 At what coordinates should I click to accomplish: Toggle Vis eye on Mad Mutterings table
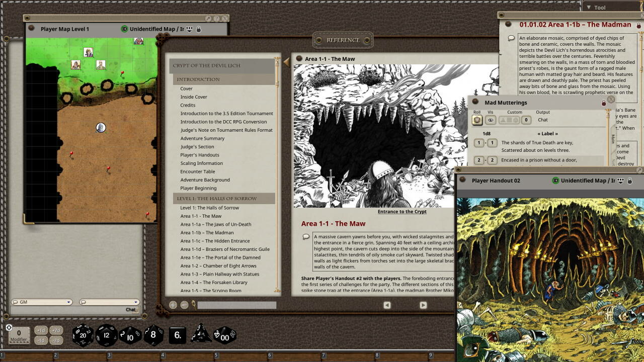click(491, 120)
